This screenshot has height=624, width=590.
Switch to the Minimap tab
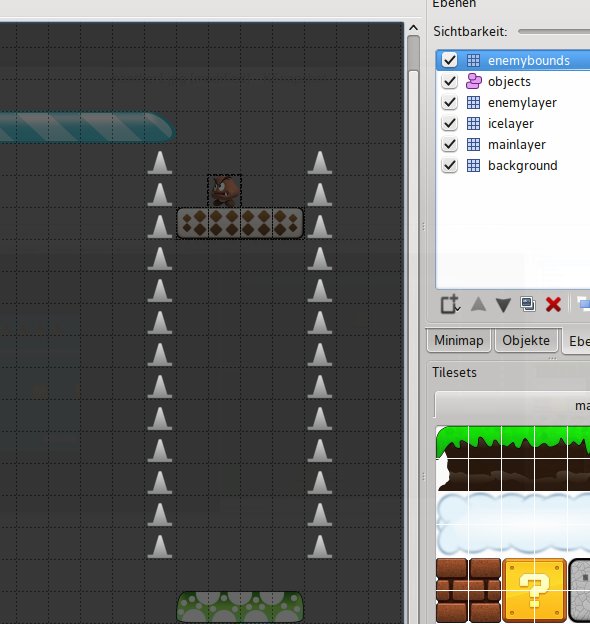pyautogui.click(x=459, y=341)
